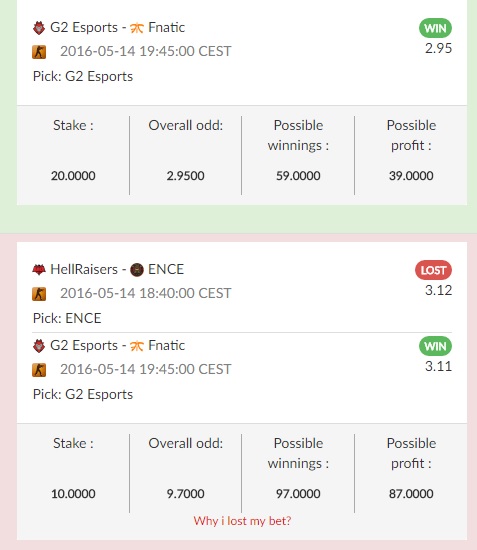Image resolution: width=477 pixels, height=550 pixels.
Task: Click CS:GO icon beside 18:40:00 match time
Action: (39, 294)
